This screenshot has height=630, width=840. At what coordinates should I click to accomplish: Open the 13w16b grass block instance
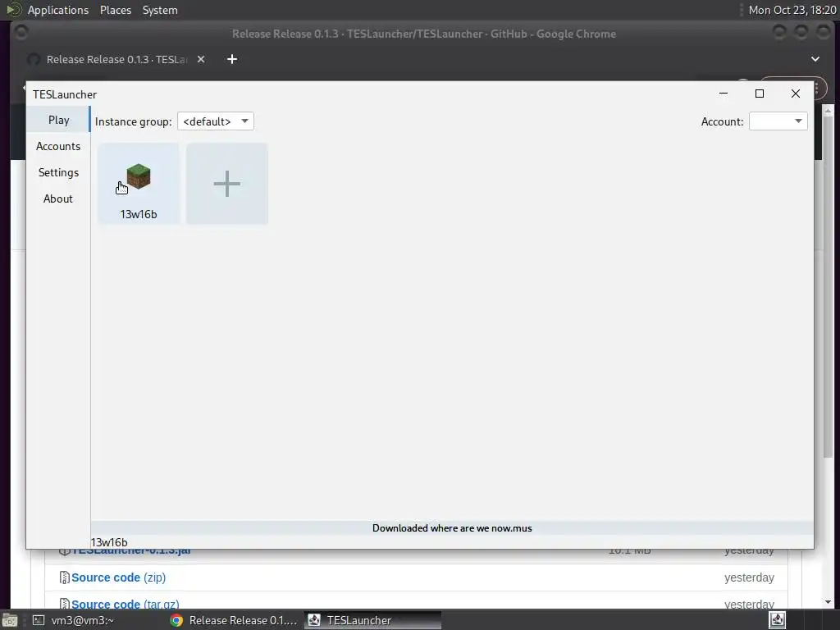[x=138, y=183]
